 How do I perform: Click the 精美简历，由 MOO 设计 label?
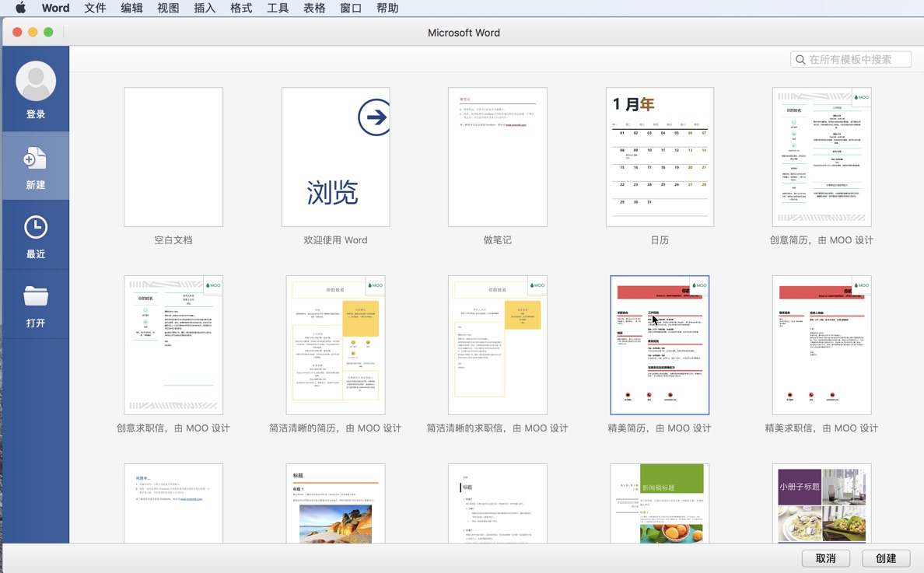tap(660, 428)
